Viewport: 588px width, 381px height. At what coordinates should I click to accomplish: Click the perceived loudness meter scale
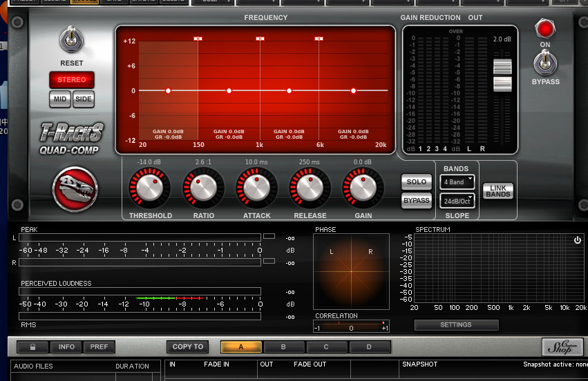click(x=140, y=304)
